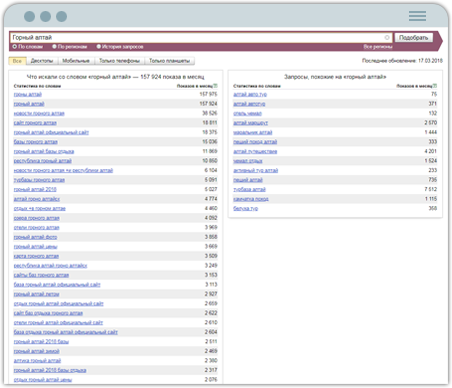452x388 pixels.
Task: Open the 'сайт горного алтая' query link
Action: [x=35, y=123]
